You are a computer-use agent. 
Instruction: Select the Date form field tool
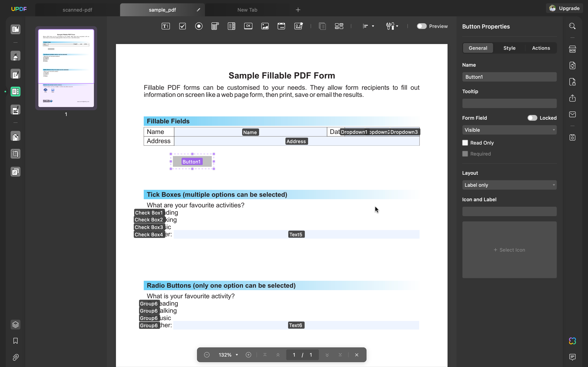tap(281, 26)
